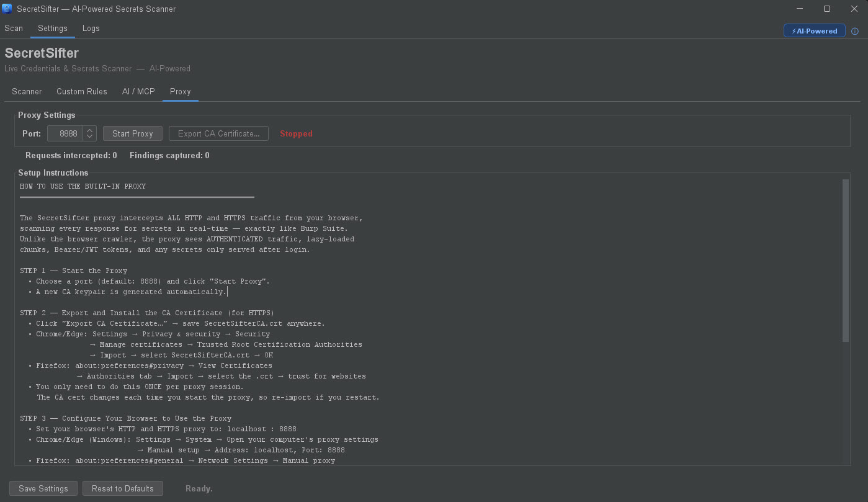Click the Save Settings button

coord(43,488)
